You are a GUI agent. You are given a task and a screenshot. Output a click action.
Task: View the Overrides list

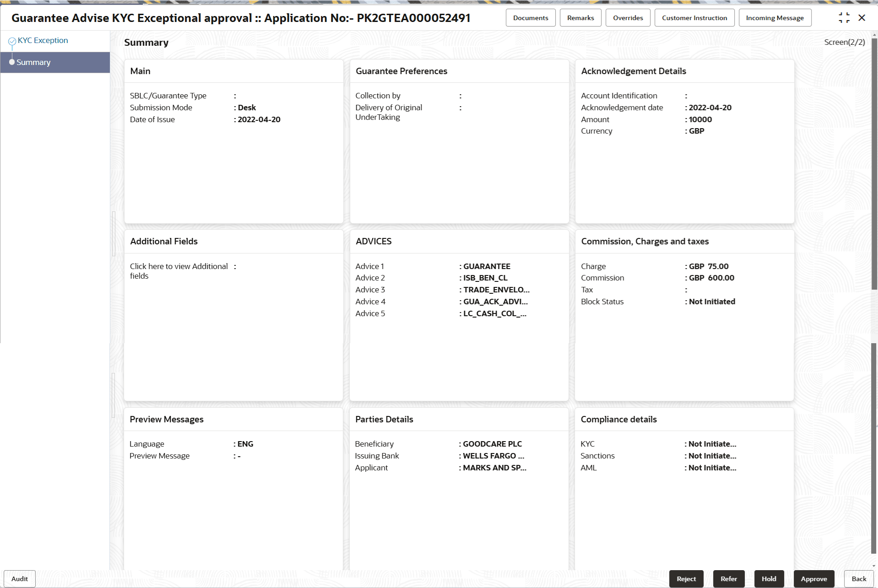(x=628, y=17)
